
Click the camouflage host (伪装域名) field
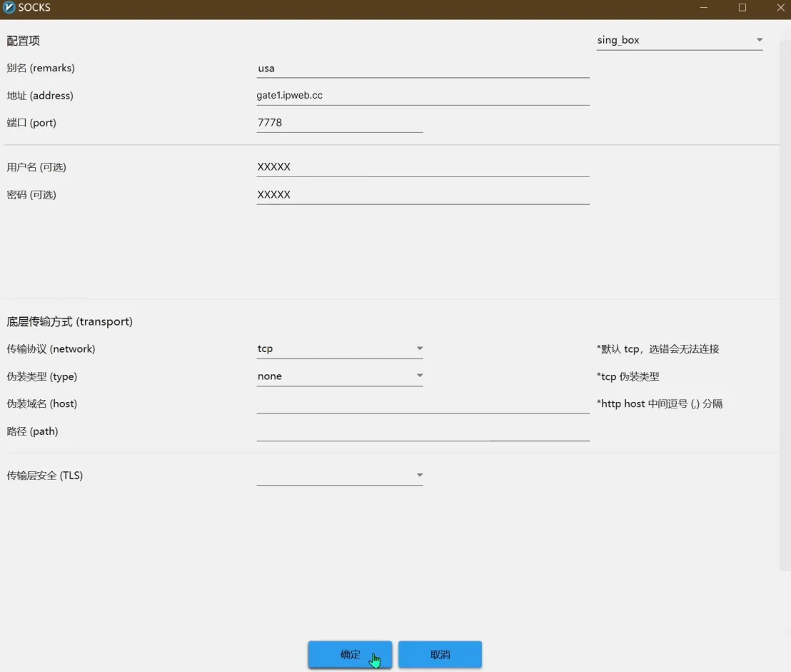(x=423, y=404)
